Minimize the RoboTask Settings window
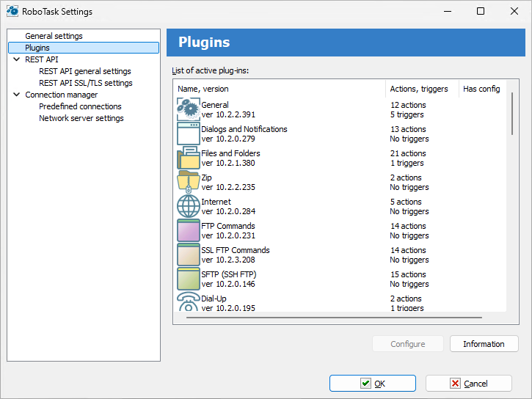 click(x=448, y=11)
